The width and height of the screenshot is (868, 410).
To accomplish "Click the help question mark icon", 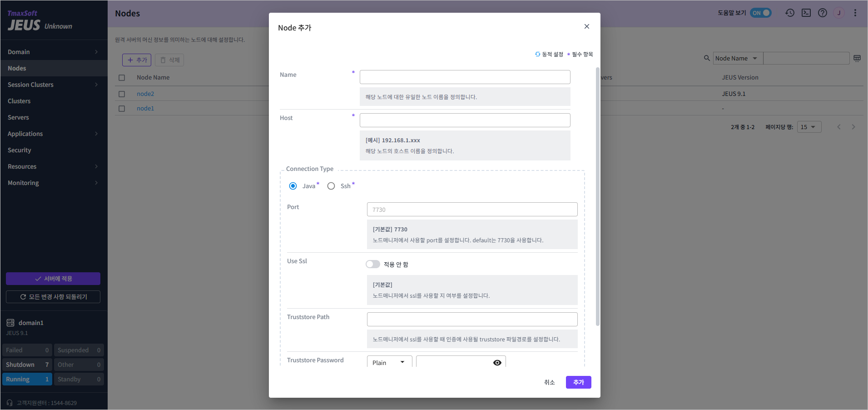I will pyautogui.click(x=823, y=13).
